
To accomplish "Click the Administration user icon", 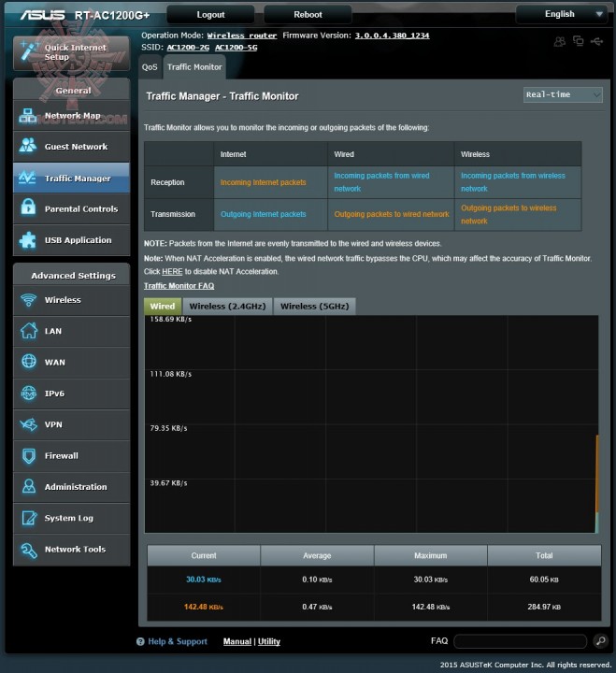I will [x=29, y=486].
